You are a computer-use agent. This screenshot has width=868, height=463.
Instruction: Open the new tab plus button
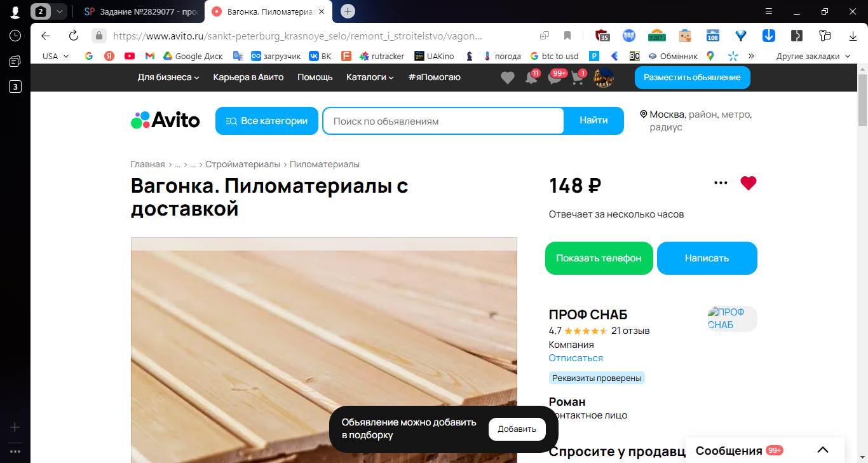348,11
